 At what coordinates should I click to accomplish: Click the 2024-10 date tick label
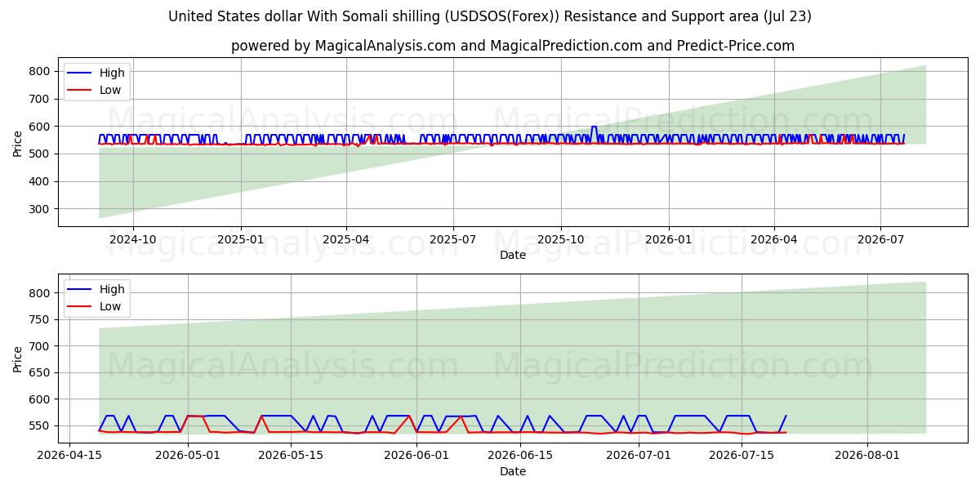[132, 239]
